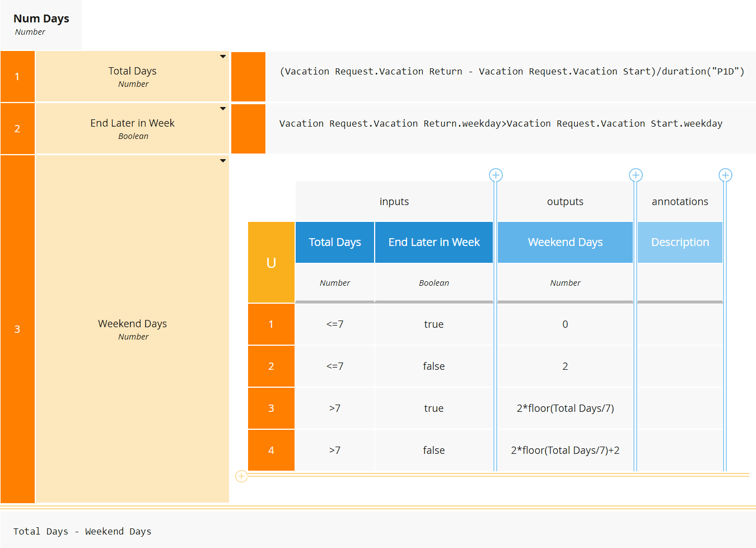Select decision table rule number 3
The height and width of the screenshot is (548, 756).
(x=271, y=408)
